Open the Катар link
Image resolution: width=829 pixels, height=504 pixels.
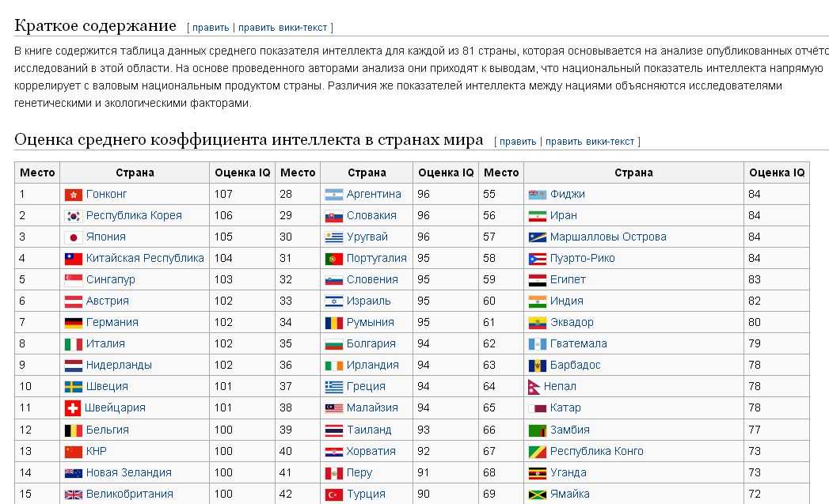pos(565,407)
